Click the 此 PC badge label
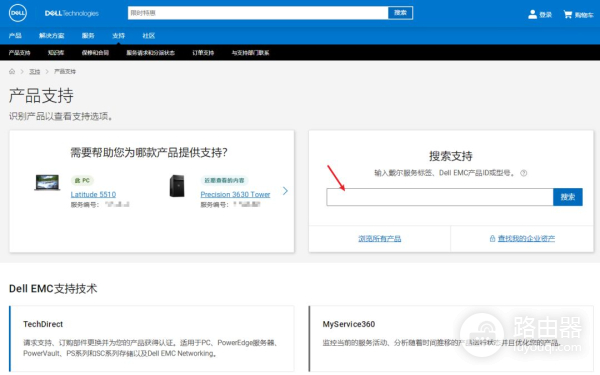Image resolution: width=600 pixels, height=375 pixels. (x=82, y=180)
